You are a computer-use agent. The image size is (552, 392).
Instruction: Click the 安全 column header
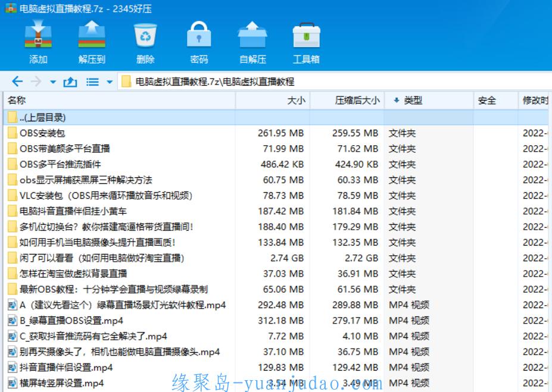click(x=495, y=100)
